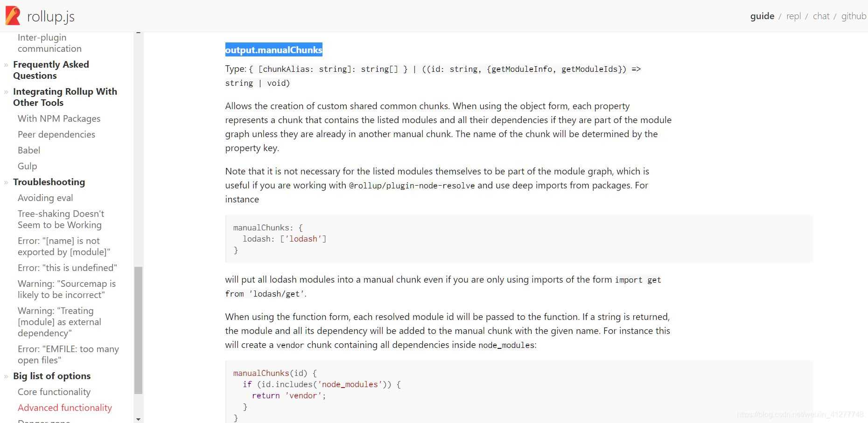Click the sidebar scrollbar thumb

pos(138,330)
